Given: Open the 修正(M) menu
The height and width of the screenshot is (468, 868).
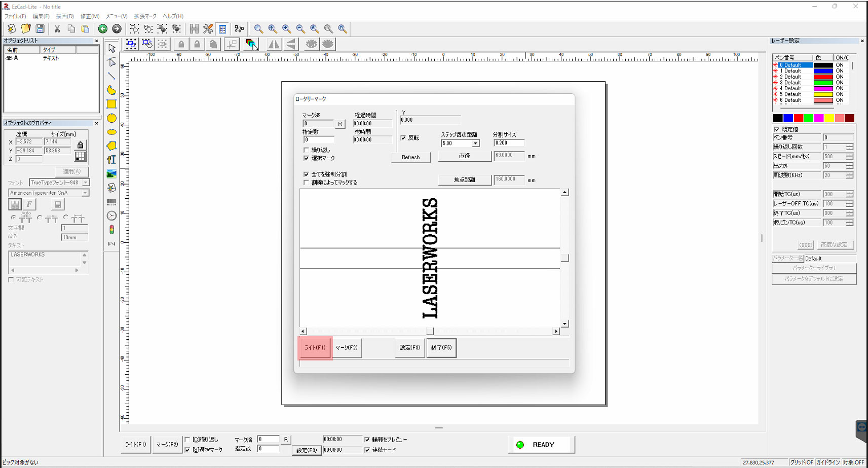Looking at the screenshot, I should coord(90,16).
